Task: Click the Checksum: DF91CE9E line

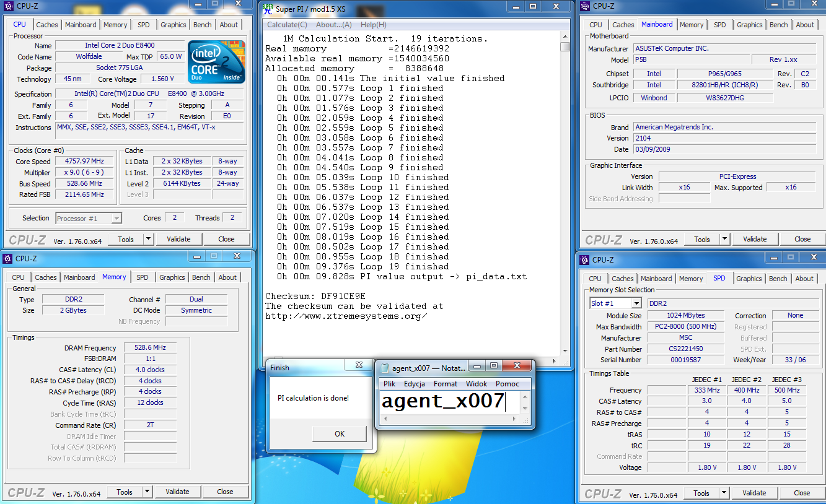Action: click(315, 296)
